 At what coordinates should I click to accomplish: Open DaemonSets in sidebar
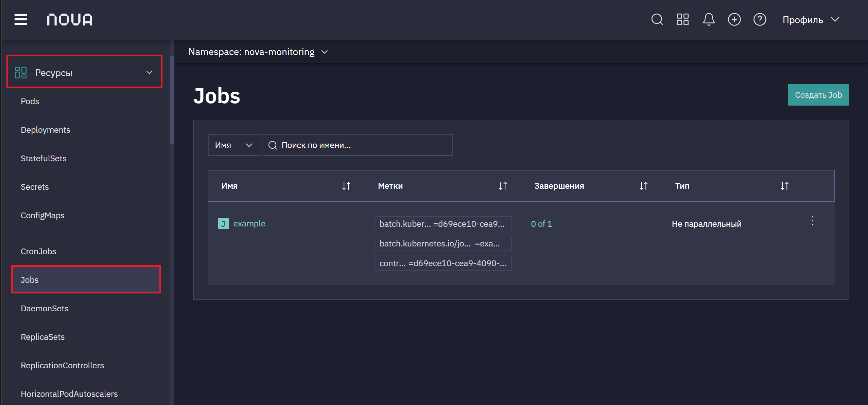45,308
